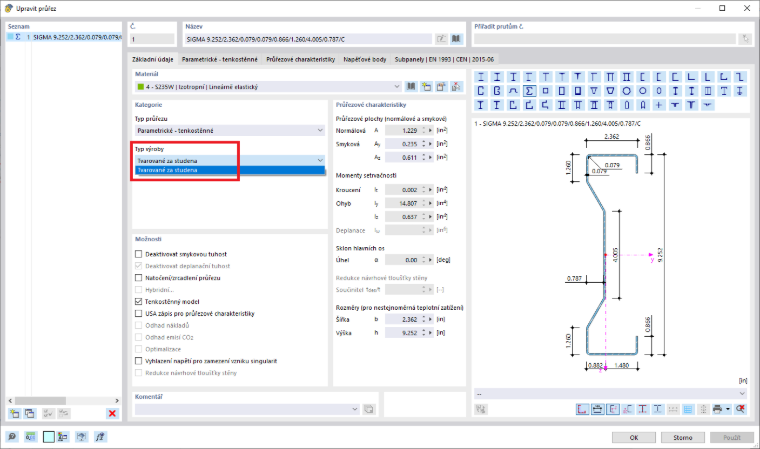Click Úhel α value field
Image resolution: width=760 pixels, height=449 pixels.
tap(403, 260)
